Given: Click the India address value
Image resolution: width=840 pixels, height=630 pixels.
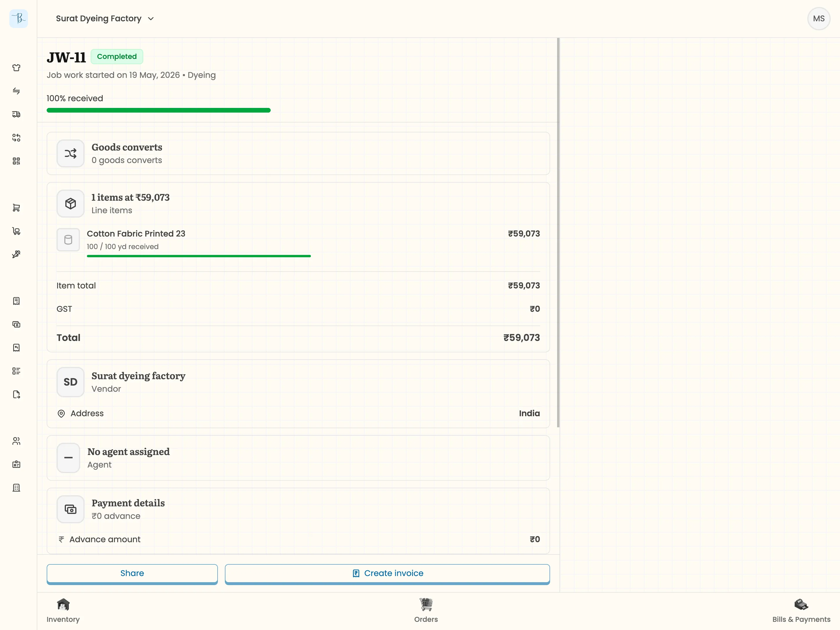Looking at the screenshot, I should [x=529, y=414].
